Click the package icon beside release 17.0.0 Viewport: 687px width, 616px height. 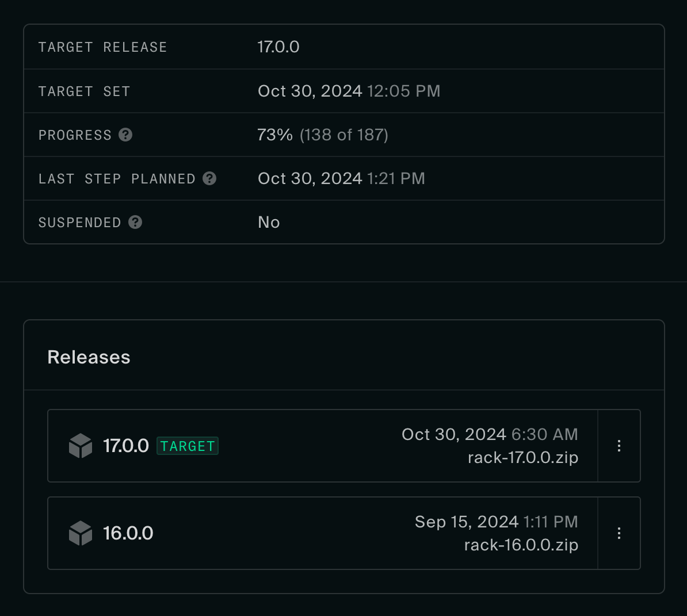[81, 445]
